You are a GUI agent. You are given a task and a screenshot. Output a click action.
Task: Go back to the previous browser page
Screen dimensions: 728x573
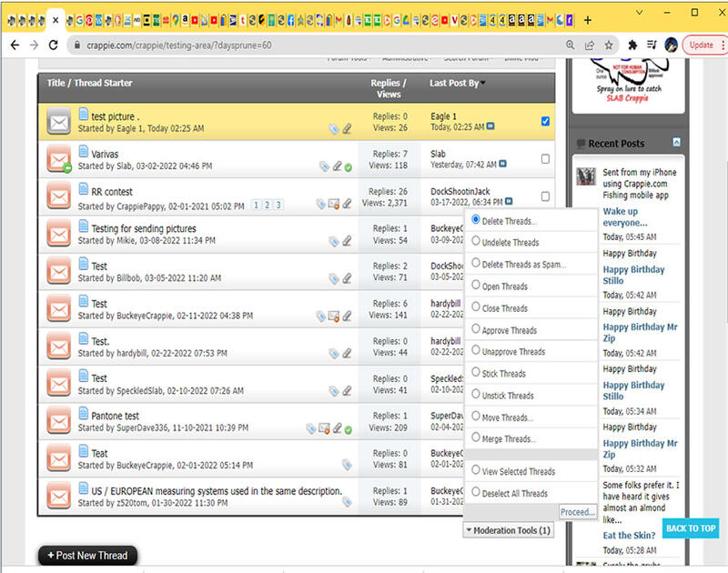(x=15, y=45)
